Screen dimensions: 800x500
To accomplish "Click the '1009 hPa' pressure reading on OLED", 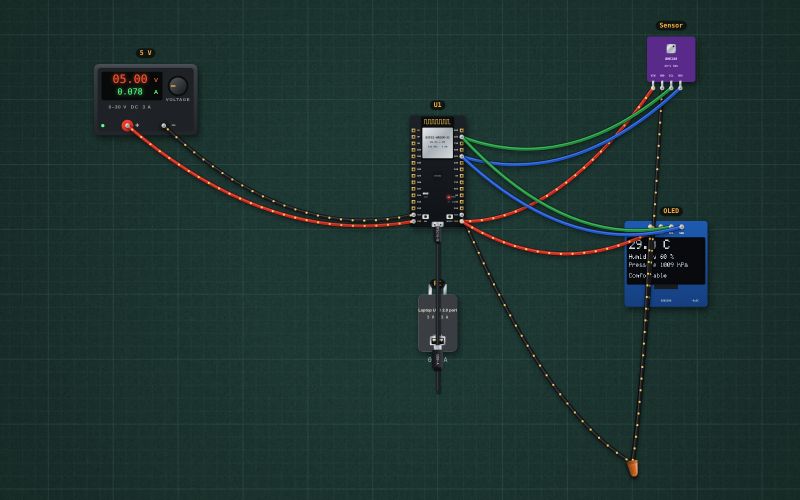I will pos(673,265).
